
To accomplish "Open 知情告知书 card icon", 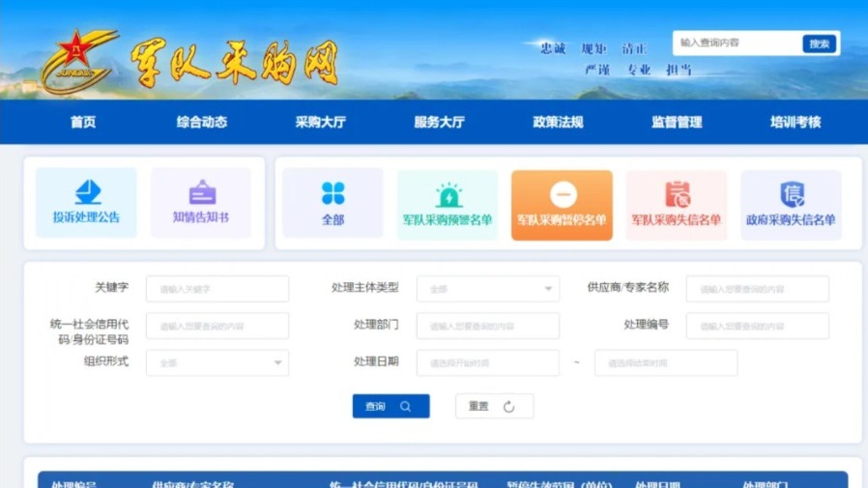I will tap(202, 192).
